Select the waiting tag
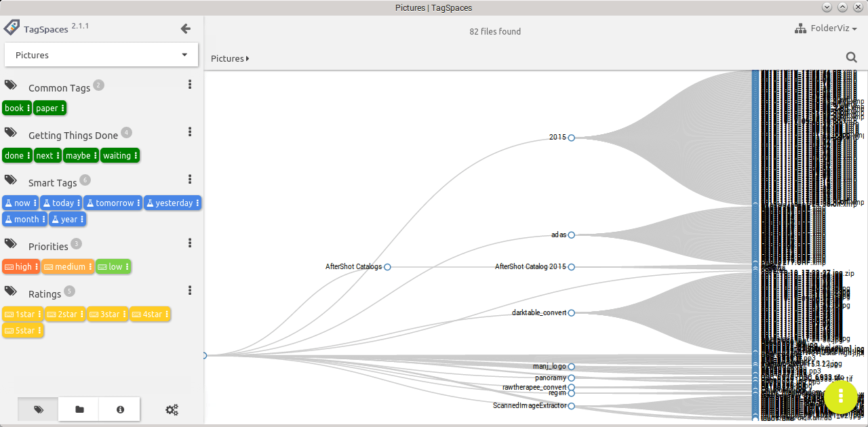 tap(120, 155)
